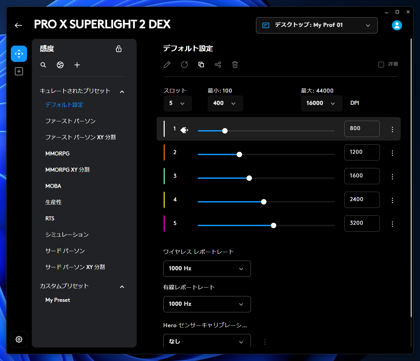
Task: Open more options for 3200 DPI row
Action: 392,224
